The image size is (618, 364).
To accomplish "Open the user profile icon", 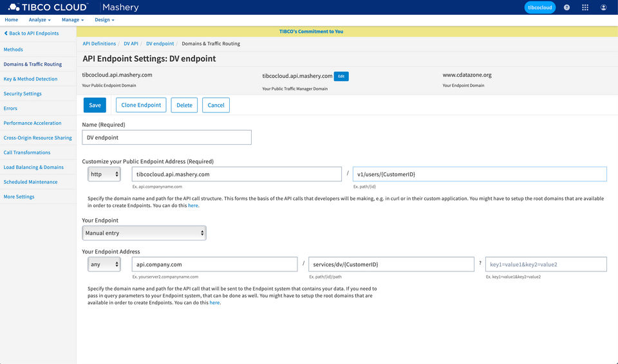I will tap(603, 8).
